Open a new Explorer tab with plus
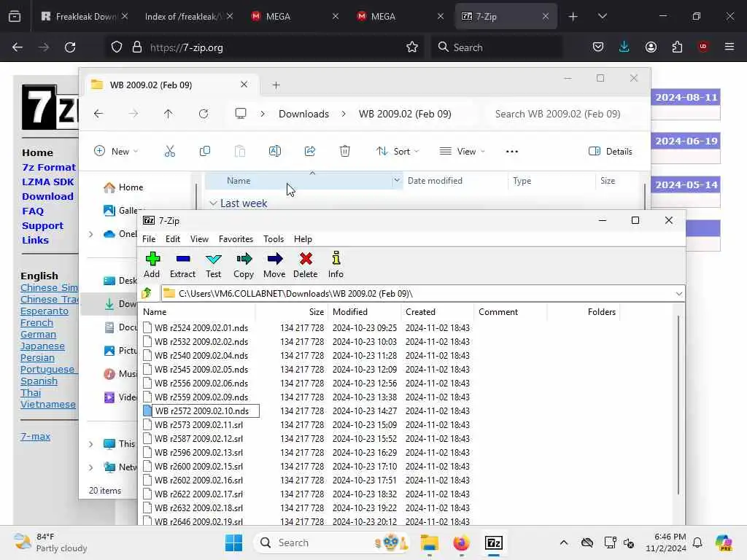Viewport: 747px width, 560px height. click(276, 85)
